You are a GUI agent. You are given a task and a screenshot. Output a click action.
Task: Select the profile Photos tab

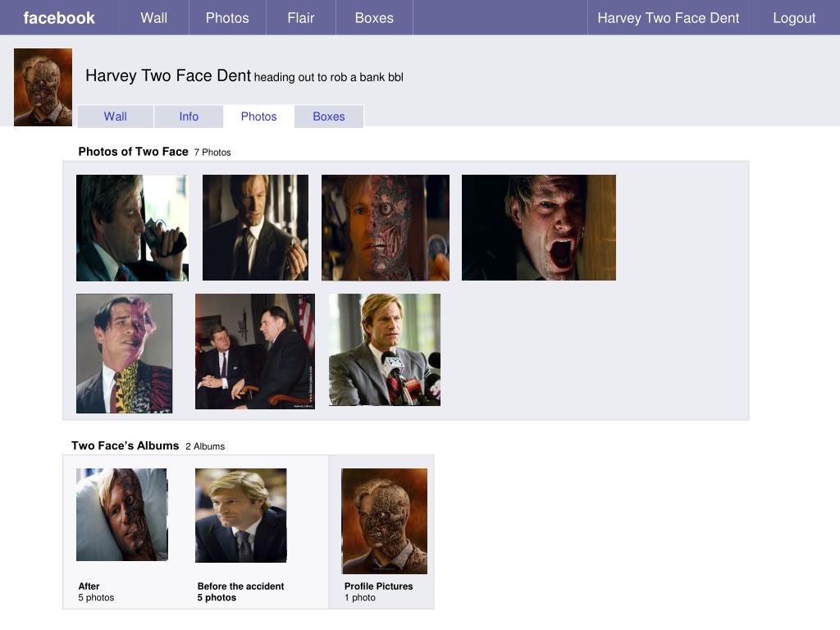click(x=258, y=116)
